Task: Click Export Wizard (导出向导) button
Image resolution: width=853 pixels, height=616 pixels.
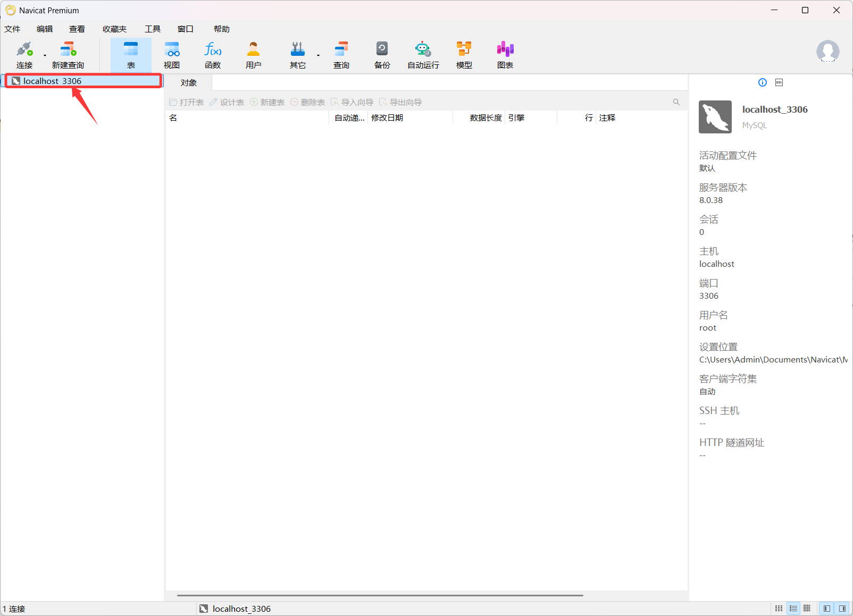Action: pos(400,102)
